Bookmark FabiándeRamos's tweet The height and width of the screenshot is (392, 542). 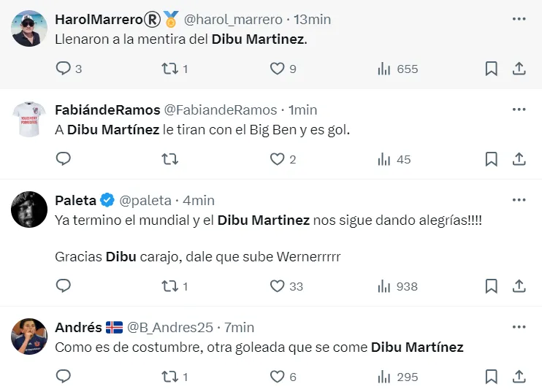(x=492, y=159)
